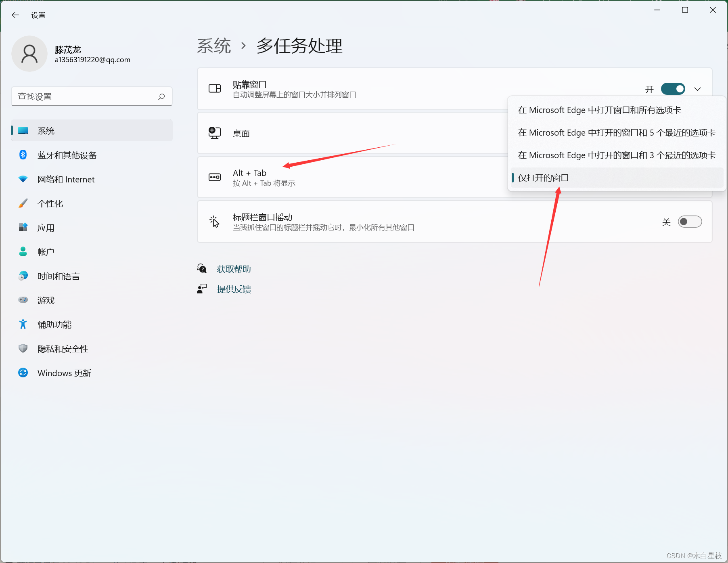The width and height of the screenshot is (728, 563).
Task: Click the 获取帮助 link
Action: (234, 269)
